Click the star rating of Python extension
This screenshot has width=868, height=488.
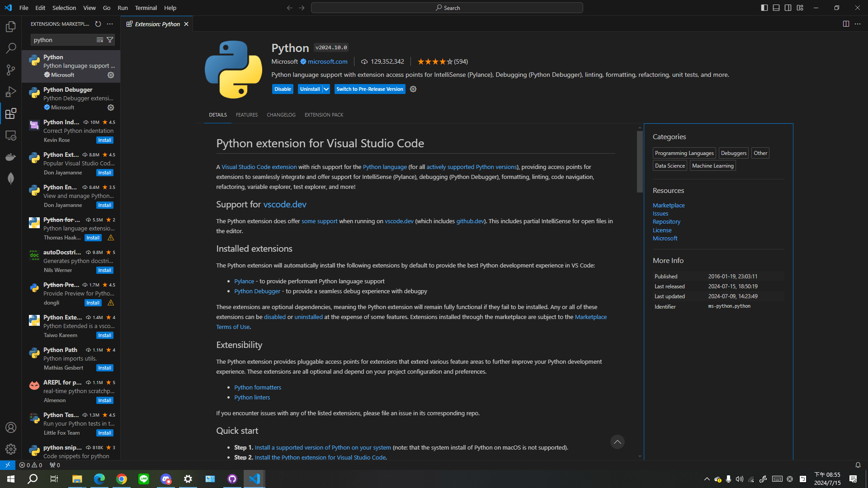443,61
